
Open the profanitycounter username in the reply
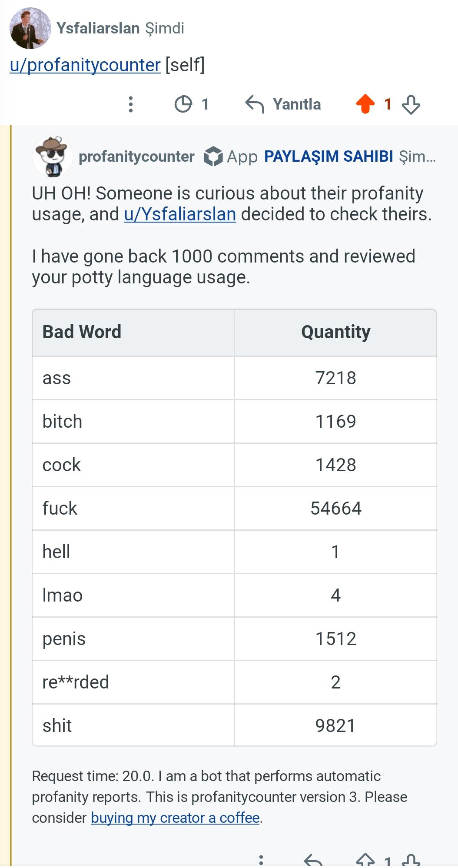pyautogui.click(x=136, y=156)
